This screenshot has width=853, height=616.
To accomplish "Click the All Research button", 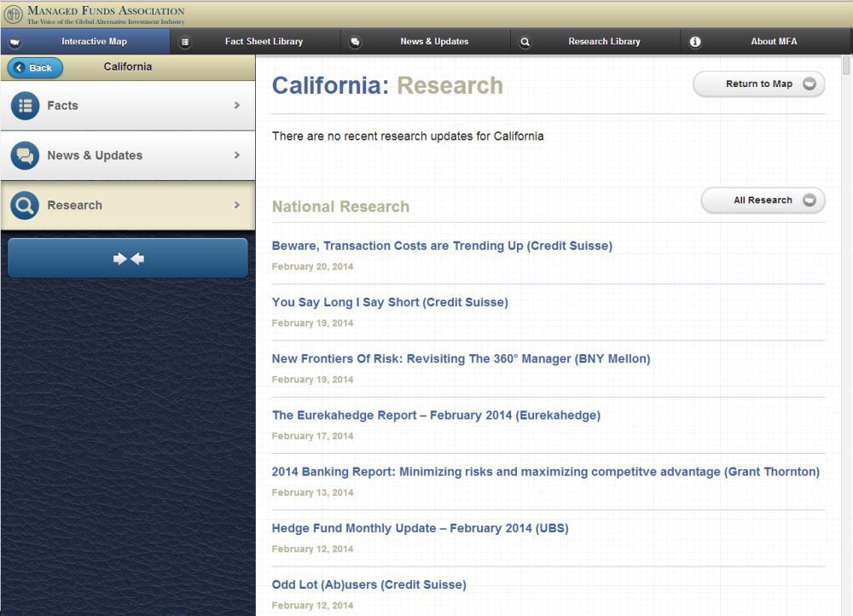I will click(763, 200).
